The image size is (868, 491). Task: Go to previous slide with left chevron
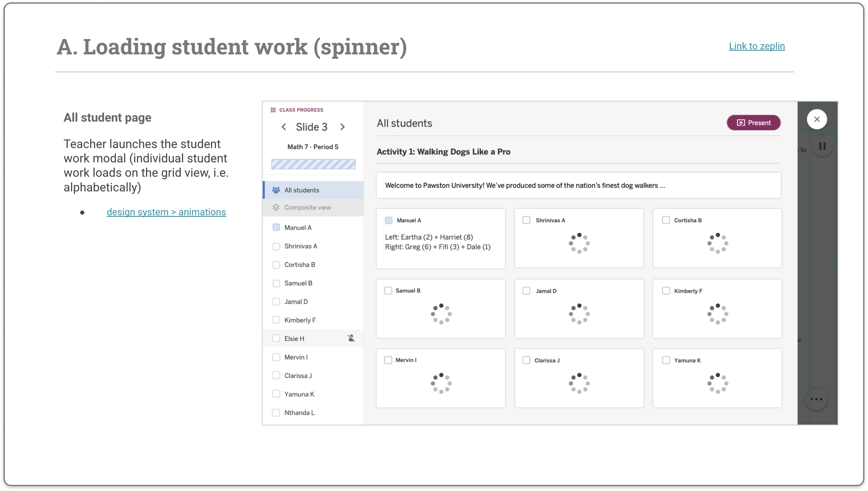(284, 127)
